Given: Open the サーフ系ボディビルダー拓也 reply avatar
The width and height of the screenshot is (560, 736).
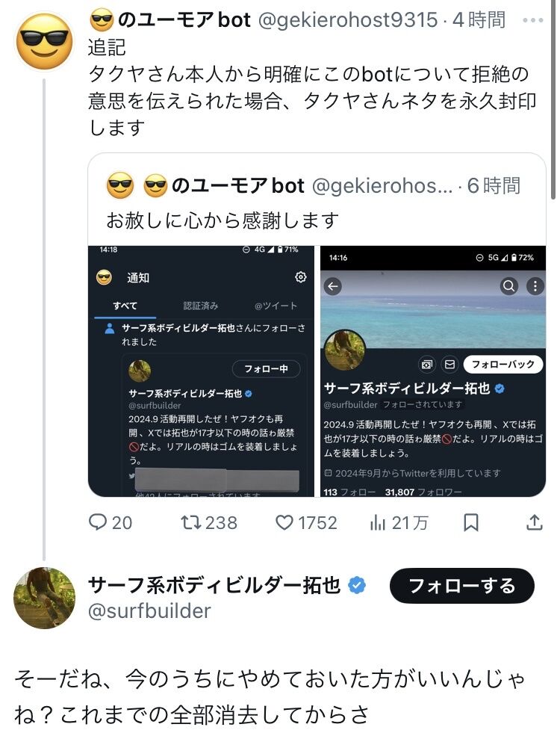Looking at the screenshot, I should coord(45,598).
